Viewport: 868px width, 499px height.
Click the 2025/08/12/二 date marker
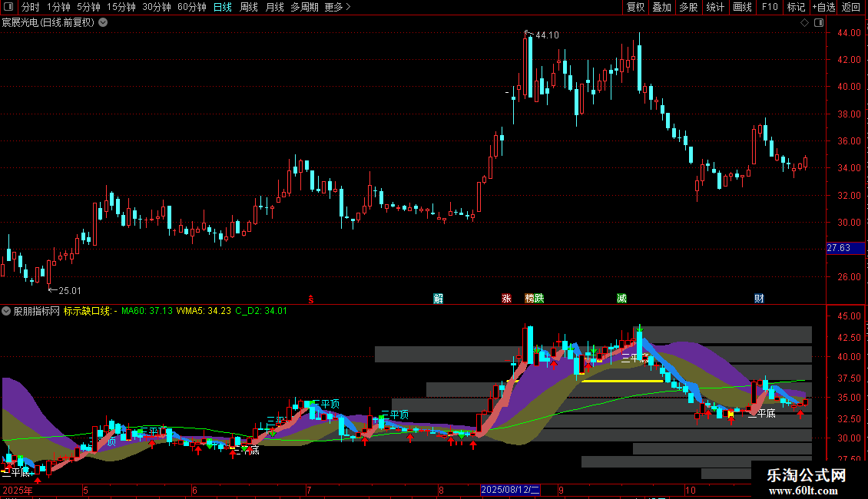(510, 490)
